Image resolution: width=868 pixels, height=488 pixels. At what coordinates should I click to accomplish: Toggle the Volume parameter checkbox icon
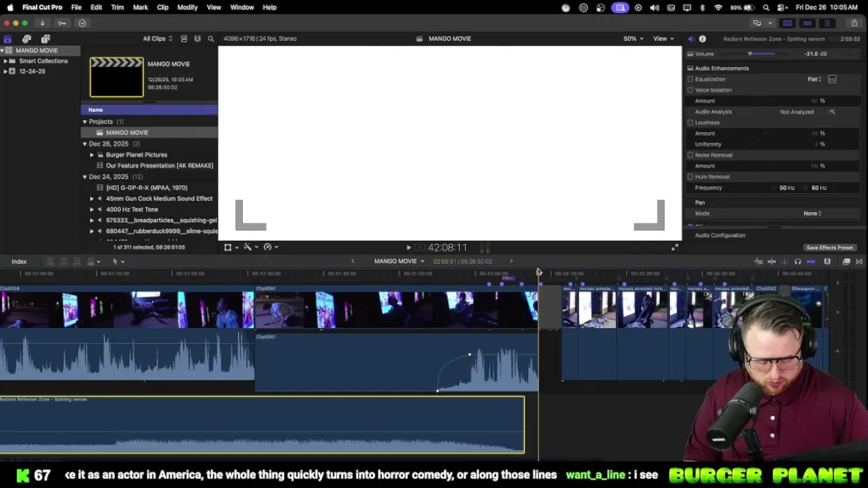point(690,54)
